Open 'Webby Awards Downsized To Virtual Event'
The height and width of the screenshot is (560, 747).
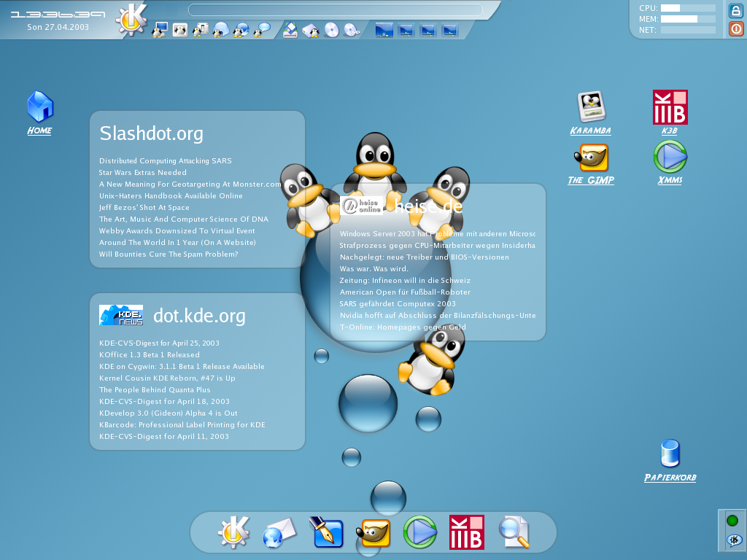click(177, 231)
